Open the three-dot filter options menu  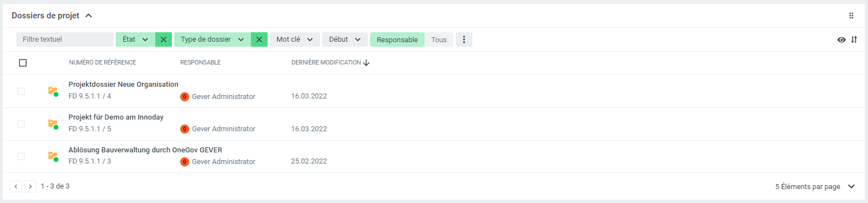[464, 39]
